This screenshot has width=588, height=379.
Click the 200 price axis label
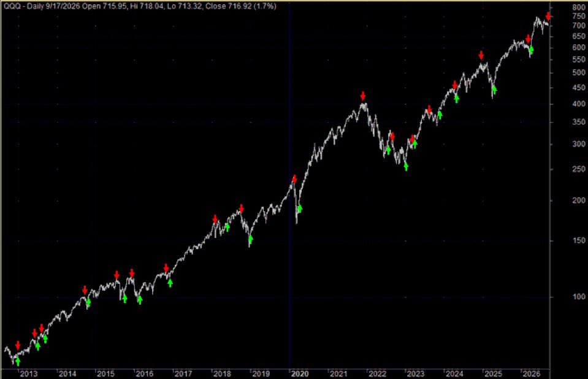(579, 201)
